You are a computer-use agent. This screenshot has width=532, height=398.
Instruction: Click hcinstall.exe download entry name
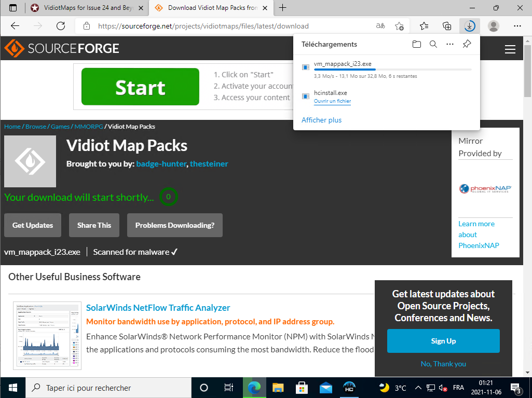[x=331, y=93]
